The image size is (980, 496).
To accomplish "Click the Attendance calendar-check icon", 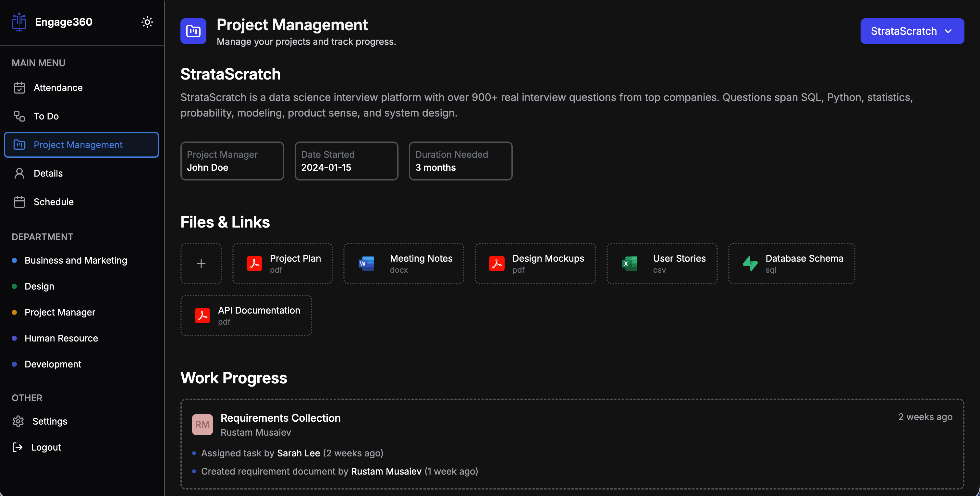I will click(19, 88).
